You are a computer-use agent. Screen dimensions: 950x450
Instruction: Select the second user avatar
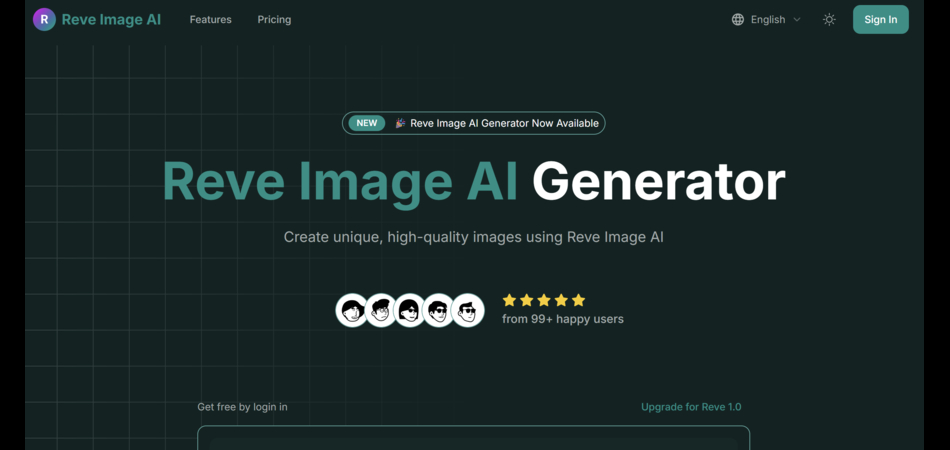[x=381, y=310]
